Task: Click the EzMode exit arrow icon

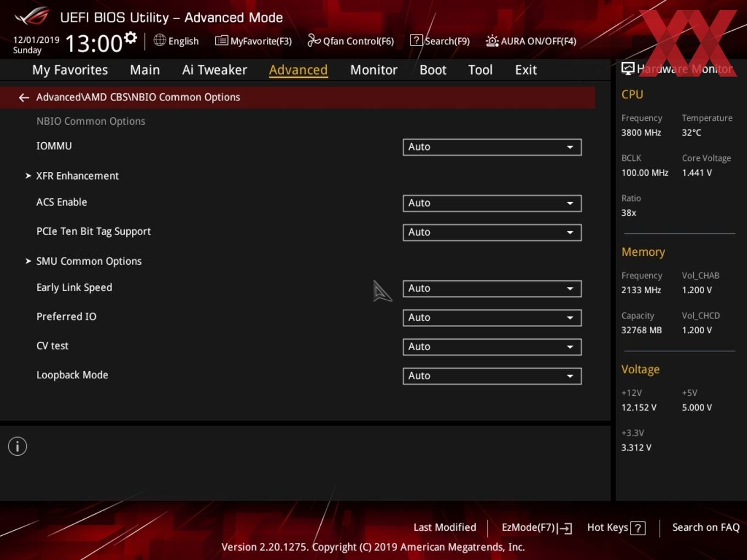Action: click(565, 528)
